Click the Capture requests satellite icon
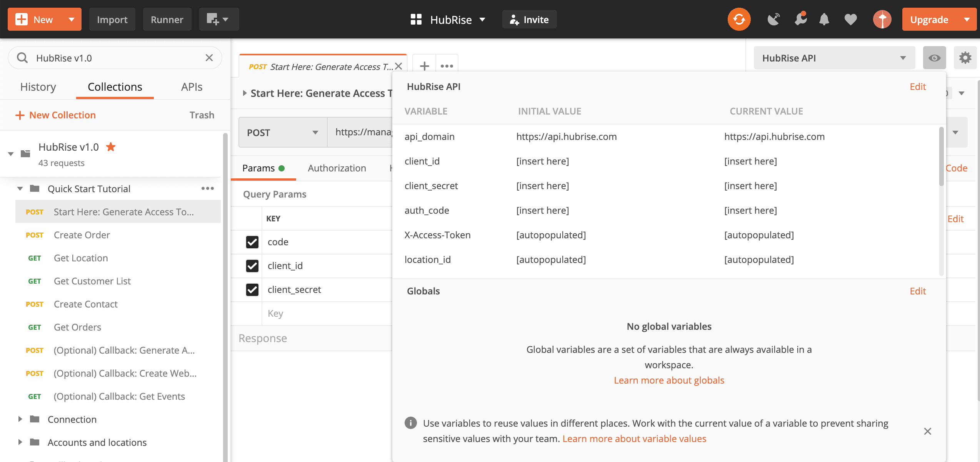980x462 pixels. [773, 19]
